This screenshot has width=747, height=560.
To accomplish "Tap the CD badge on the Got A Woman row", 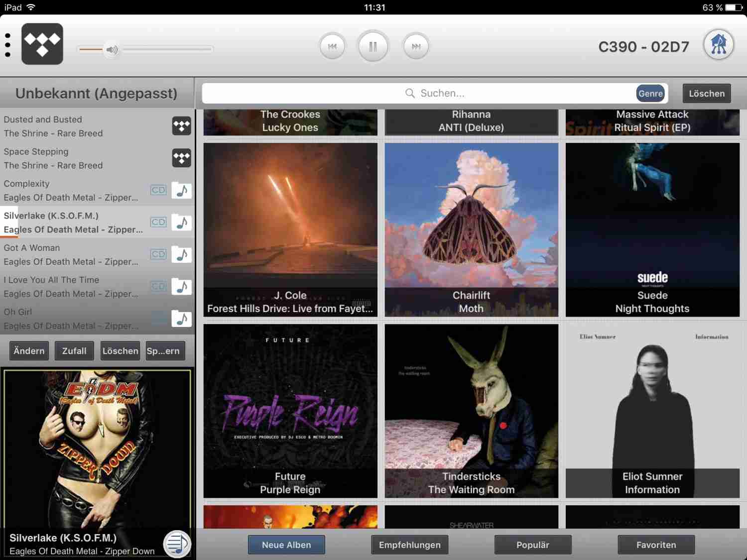I will [x=158, y=254].
